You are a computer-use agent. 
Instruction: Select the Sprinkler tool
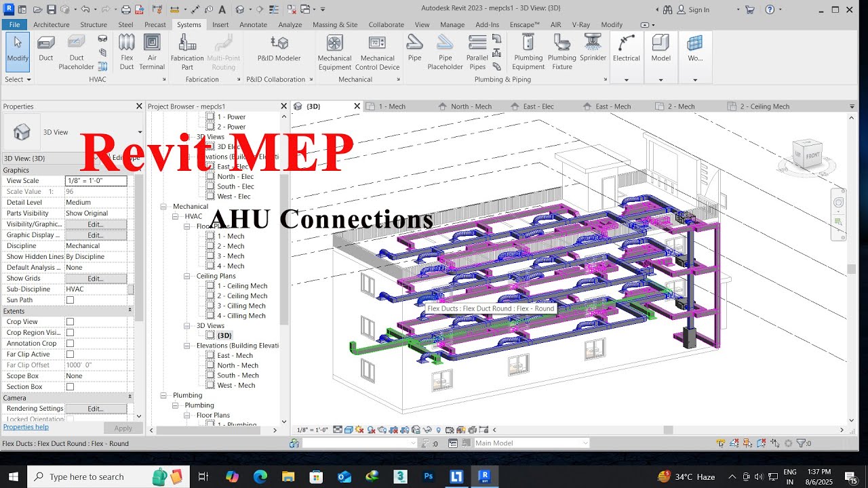click(x=593, y=49)
